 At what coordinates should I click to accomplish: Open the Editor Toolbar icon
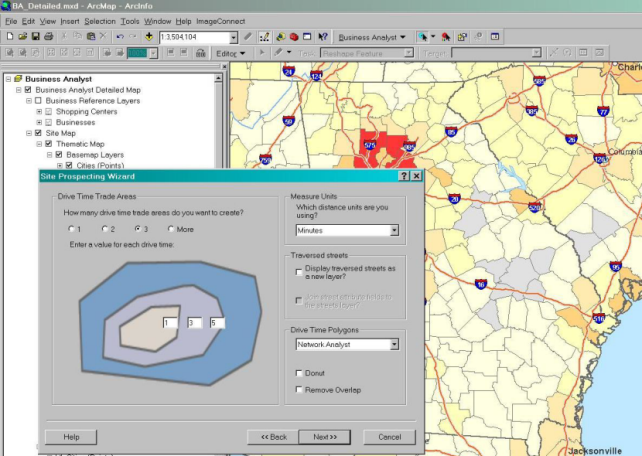point(264,37)
